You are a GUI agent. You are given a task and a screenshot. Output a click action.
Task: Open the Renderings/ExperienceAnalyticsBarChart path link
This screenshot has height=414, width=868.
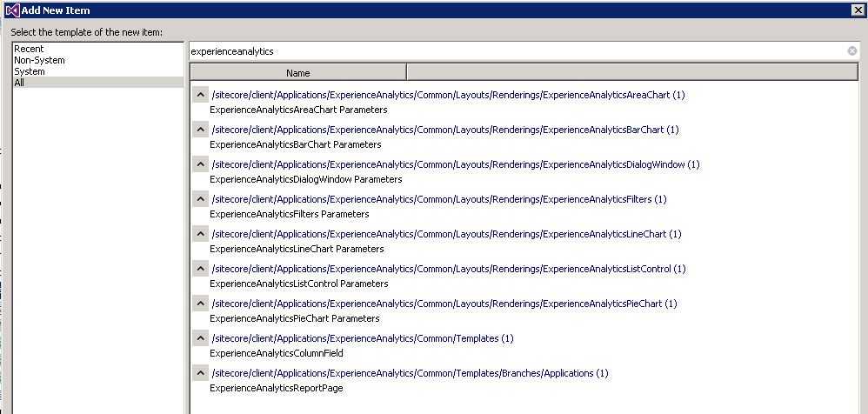click(445, 130)
